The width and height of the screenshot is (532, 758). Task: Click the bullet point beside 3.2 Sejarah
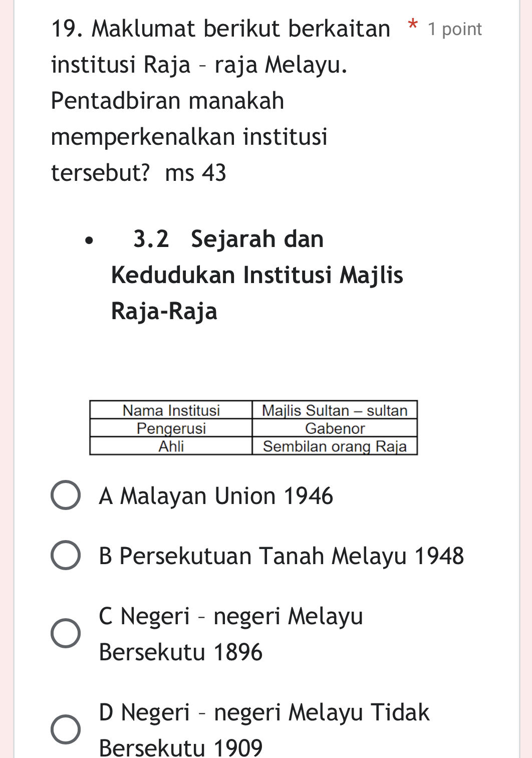(89, 240)
